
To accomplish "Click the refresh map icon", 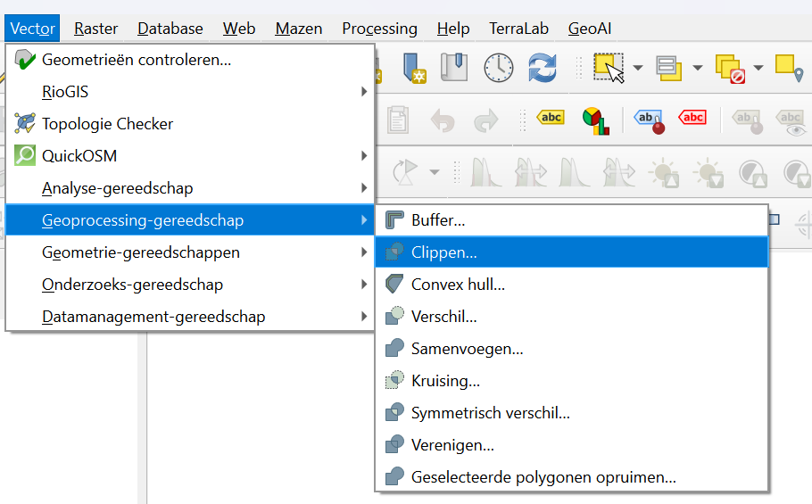I will [543, 68].
